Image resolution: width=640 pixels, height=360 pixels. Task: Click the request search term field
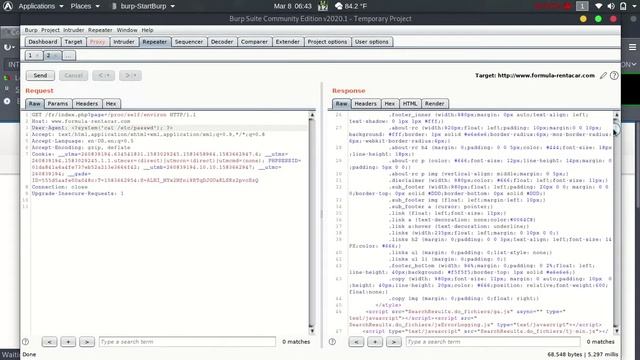(x=187, y=342)
